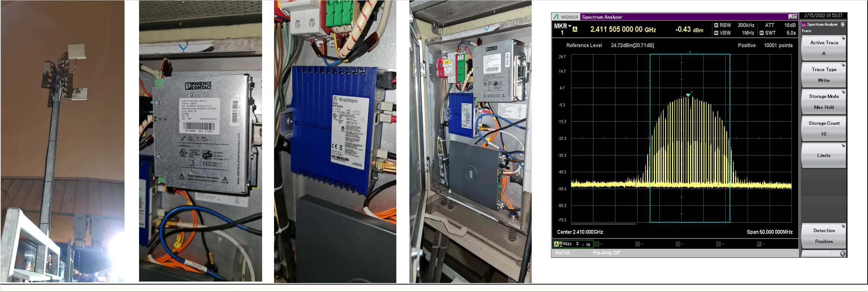Expand the Storage Mode Max Hold submenu
The image size is (868, 292).
pyautogui.click(x=824, y=102)
